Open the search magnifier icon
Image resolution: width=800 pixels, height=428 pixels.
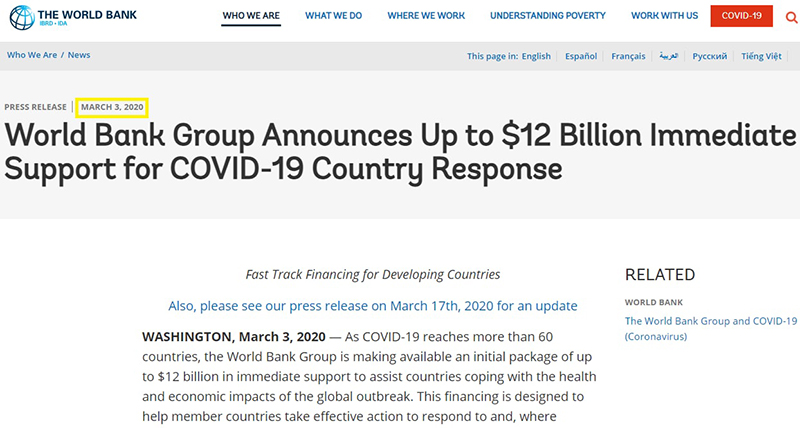click(789, 16)
